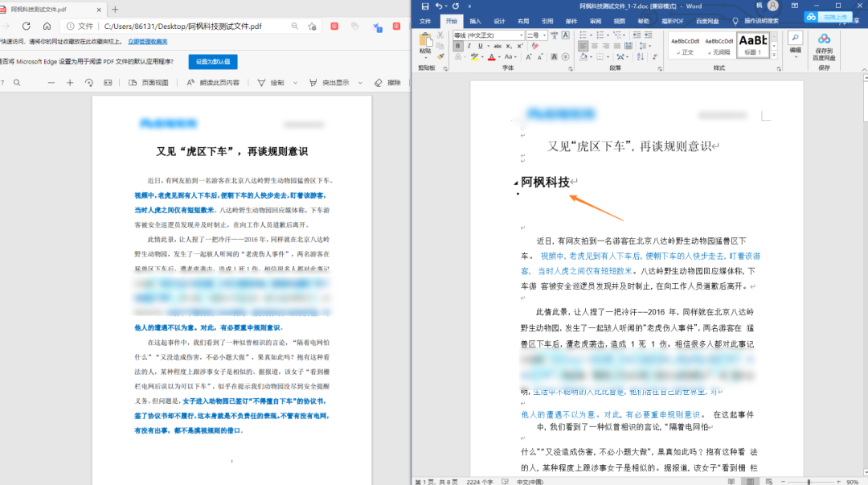Switch to the 插入 ribbon tab in Word
Viewport: 868px width, 485px height.
pyautogui.click(x=477, y=23)
